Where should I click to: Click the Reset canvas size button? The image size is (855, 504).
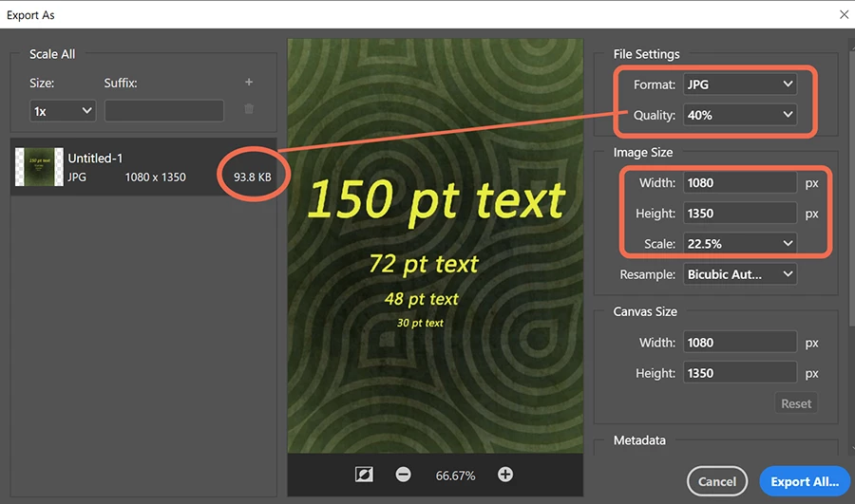pos(796,403)
